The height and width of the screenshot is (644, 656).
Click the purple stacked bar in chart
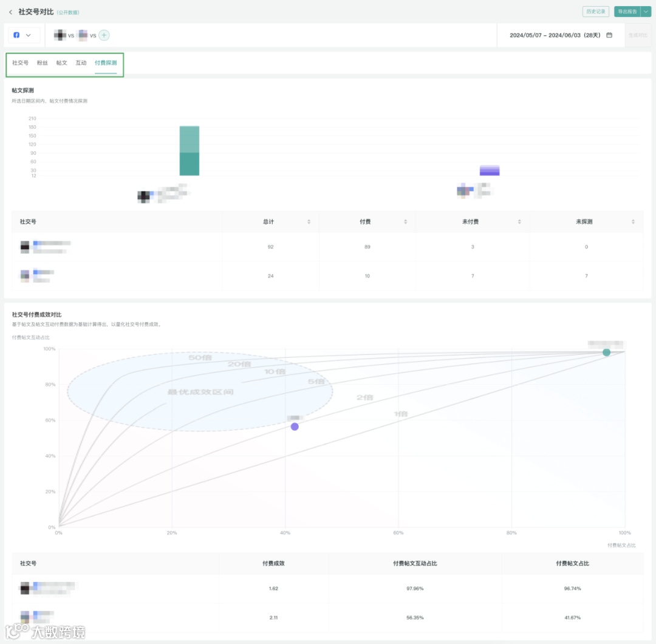click(x=490, y=170)
